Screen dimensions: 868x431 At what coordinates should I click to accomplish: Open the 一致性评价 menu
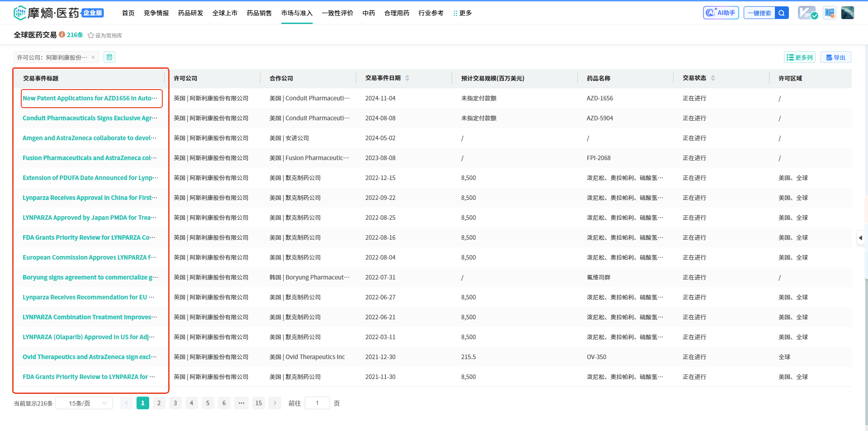tap(337, 13)
